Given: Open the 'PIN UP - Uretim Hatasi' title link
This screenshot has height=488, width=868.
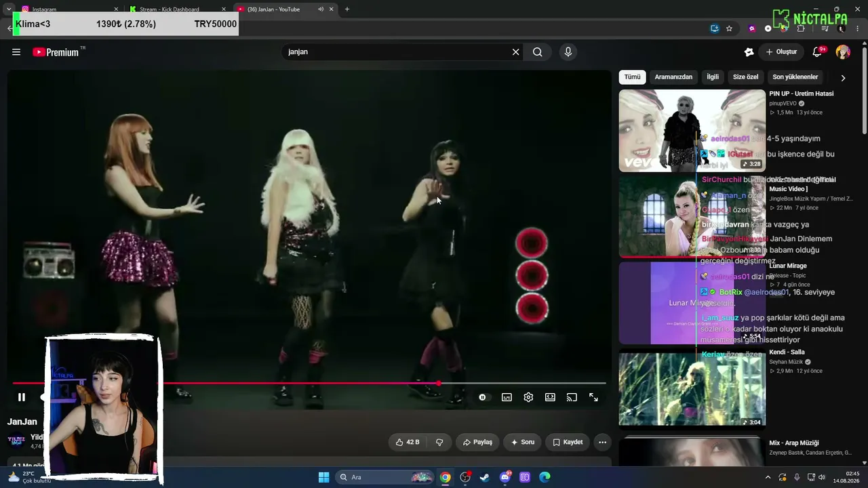Looking at the screenshot, I should (802, 94).
